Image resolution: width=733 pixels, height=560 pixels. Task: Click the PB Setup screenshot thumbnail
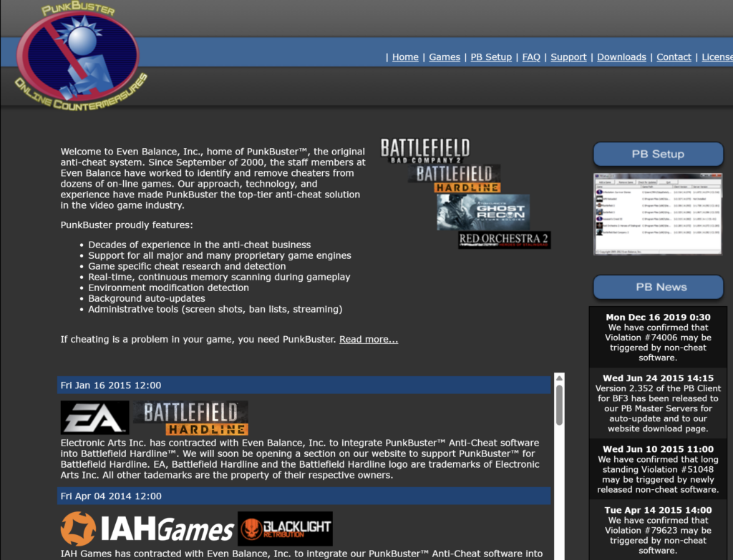658,214
